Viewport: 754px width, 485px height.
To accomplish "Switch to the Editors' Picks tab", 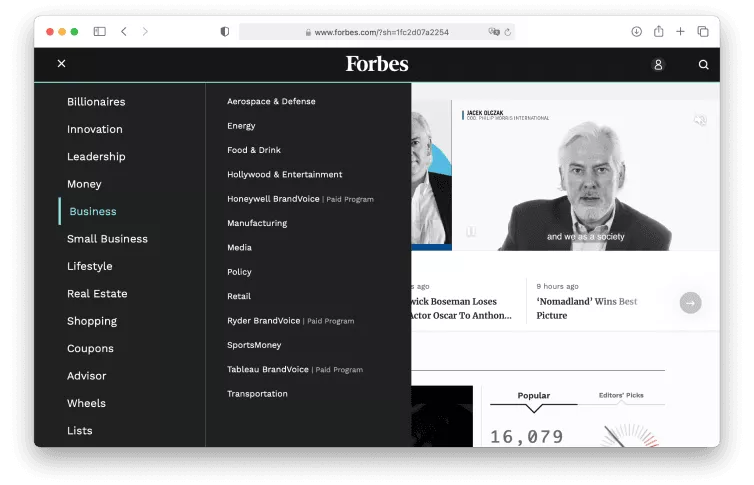I will point(621,395).
